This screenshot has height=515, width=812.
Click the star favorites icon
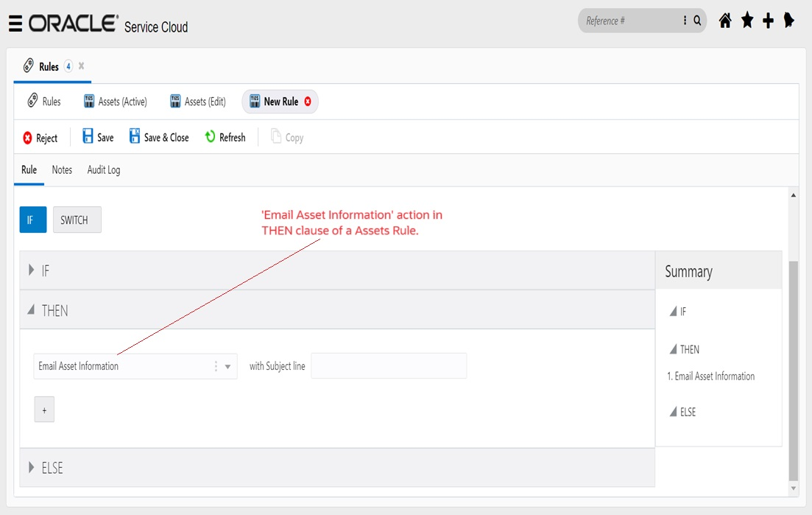(x=746, y=20)
